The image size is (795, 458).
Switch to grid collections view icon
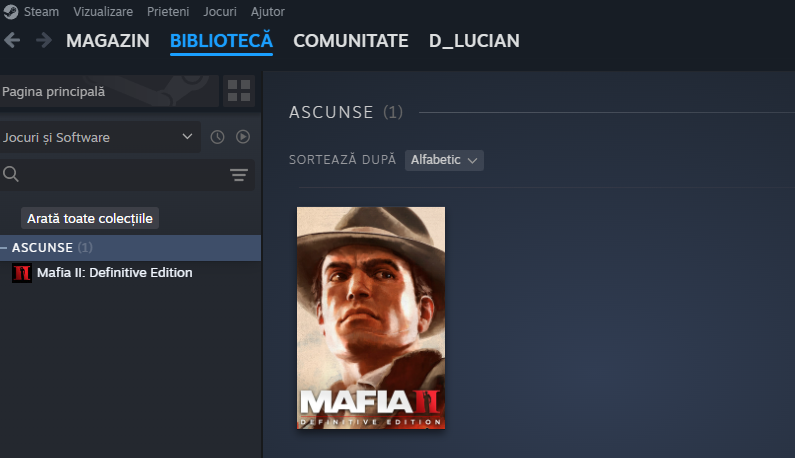pyautogui.click(x=239, y=91)
